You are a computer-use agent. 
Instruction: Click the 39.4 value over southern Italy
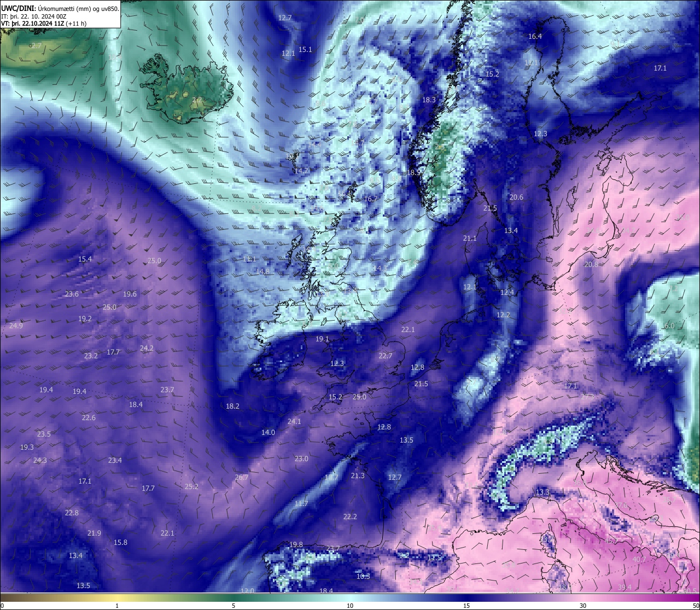625,587
